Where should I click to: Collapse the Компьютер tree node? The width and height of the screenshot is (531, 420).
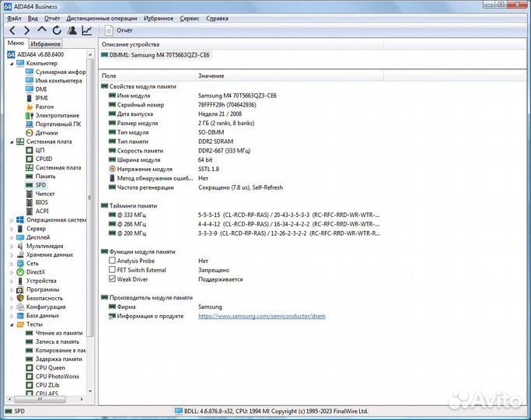tap(12, 63)
